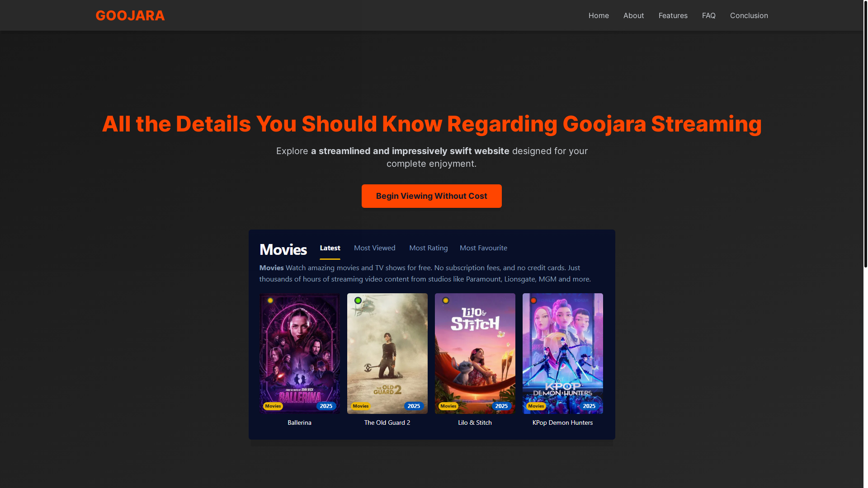Open the KPop Demon Hunters poster
The width and height of the screenshot is (868, 488).
(562, 353)
